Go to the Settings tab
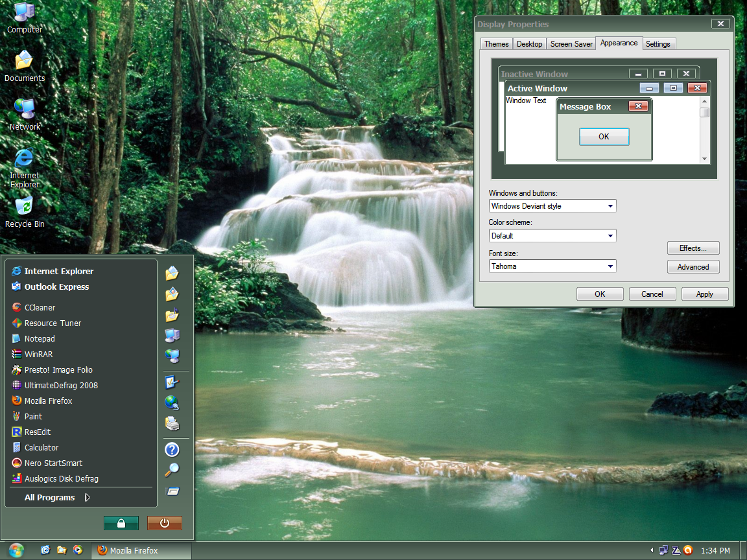 pyautogui.click(x=658, y=44)
